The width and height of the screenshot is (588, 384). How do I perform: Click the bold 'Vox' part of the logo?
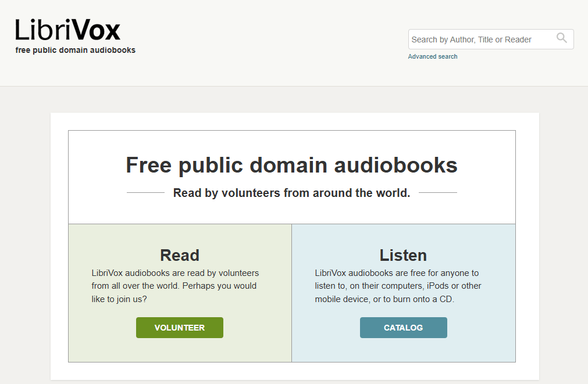coord(98,30)
